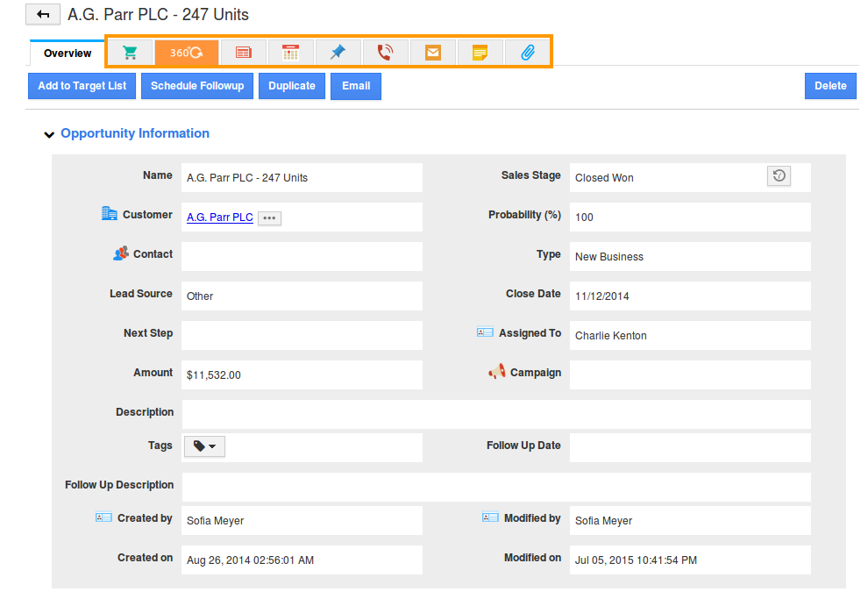Image resolution: width=868 pixels, height=592 pixels.
Task: Open the shopping cart tab
Action: (x=130, y=53)
